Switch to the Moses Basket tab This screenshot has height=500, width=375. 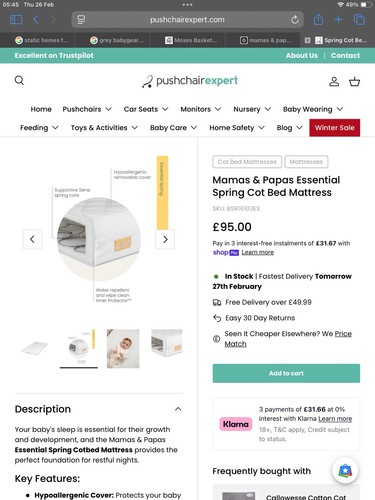[192, 40]
